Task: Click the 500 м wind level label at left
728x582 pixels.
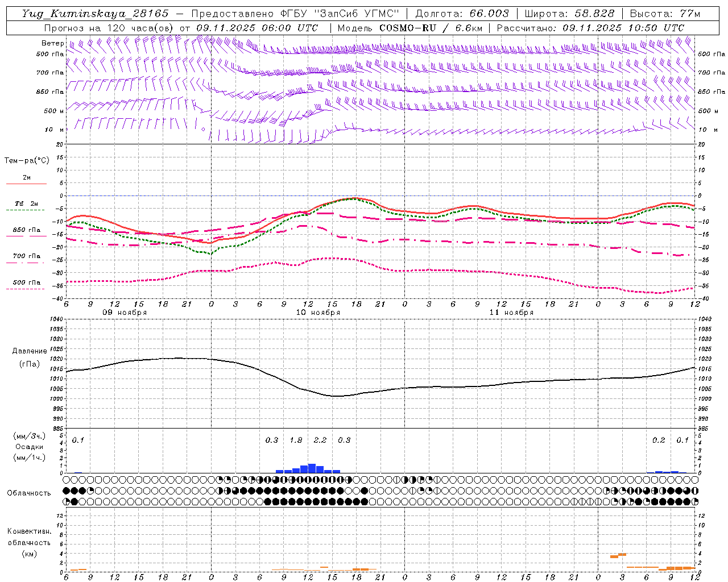Action: 54,111
